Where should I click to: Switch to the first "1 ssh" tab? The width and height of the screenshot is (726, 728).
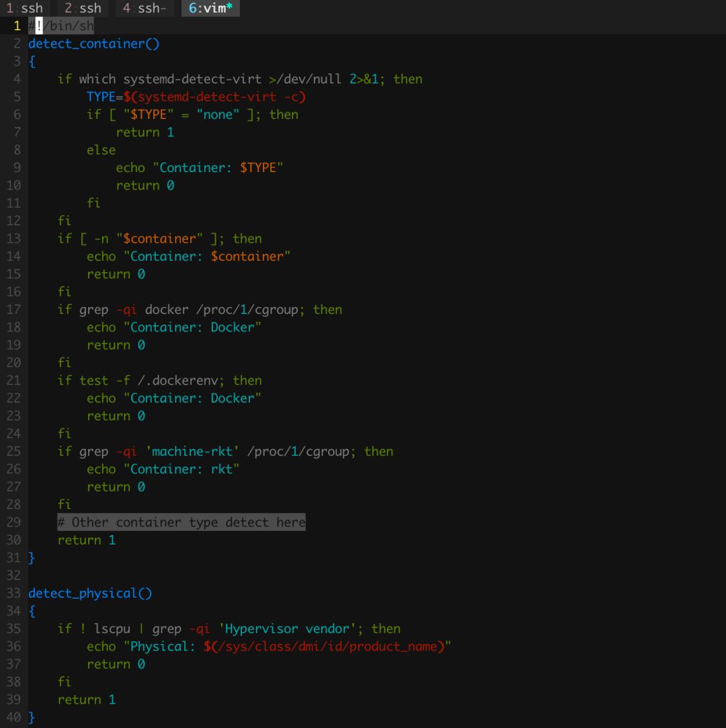24,9
